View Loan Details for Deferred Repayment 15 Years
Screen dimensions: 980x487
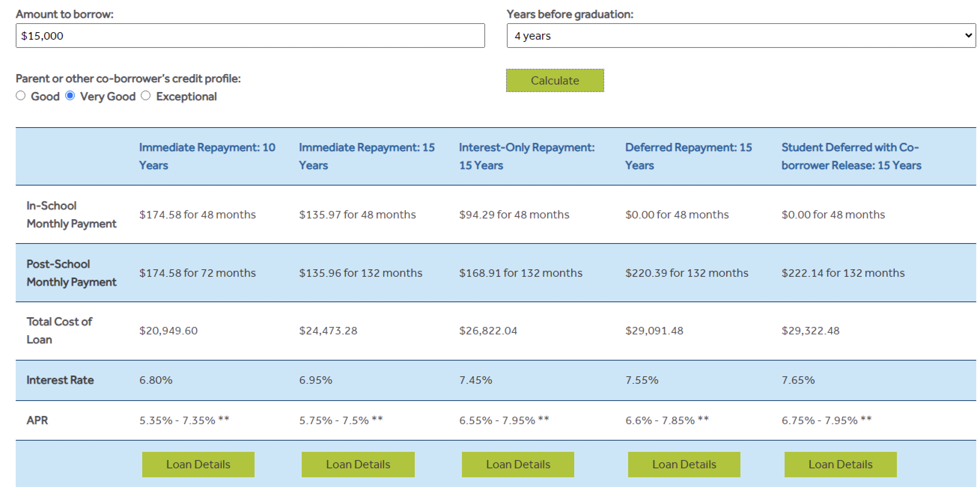(684, 464)
